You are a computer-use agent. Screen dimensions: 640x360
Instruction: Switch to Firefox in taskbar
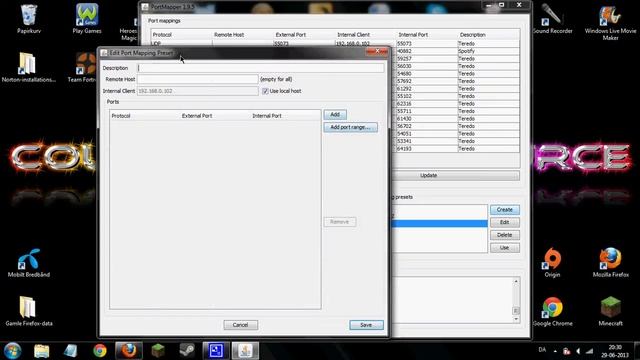click(x=129, y=351)
